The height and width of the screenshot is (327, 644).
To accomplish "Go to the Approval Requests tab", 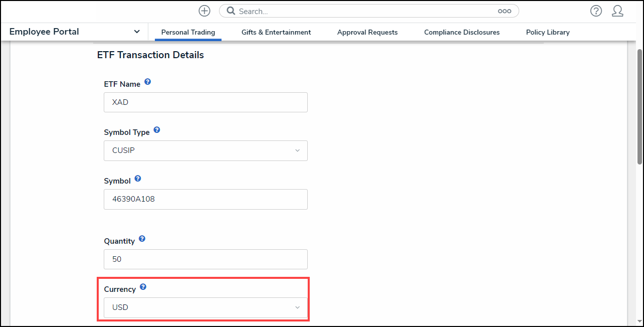I will pos(367,32).
